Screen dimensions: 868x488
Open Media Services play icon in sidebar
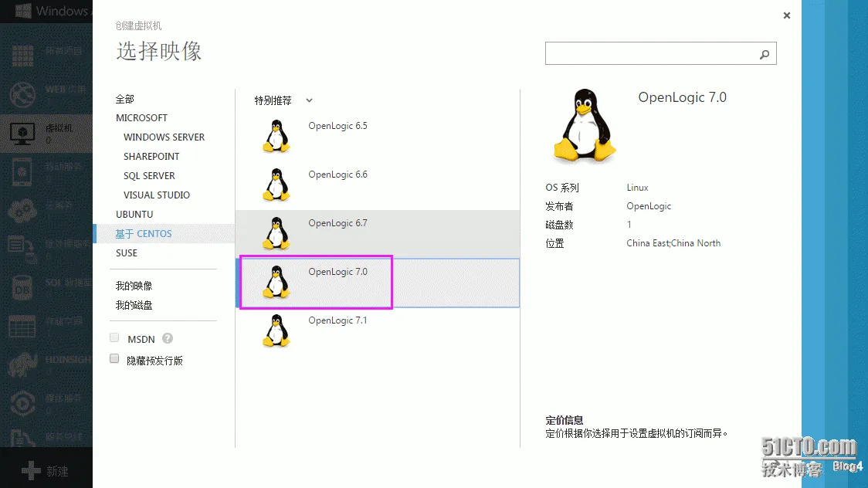[x=22, y=403]
